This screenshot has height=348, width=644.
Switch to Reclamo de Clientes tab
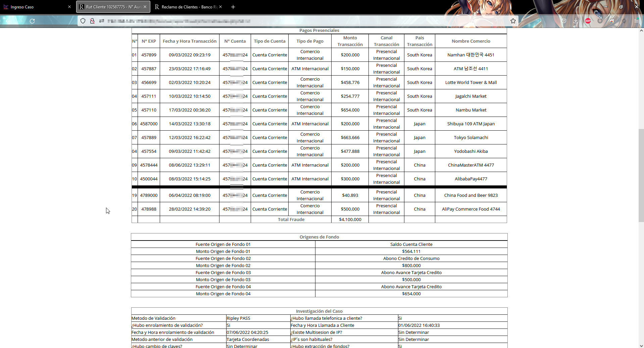[x=189, y=7]
